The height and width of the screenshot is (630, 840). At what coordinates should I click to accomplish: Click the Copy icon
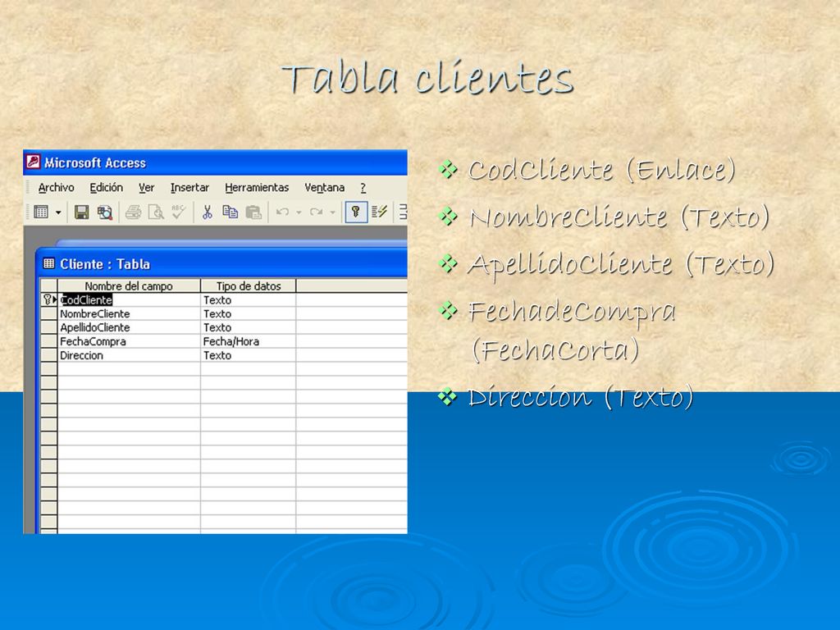point(231,212)
